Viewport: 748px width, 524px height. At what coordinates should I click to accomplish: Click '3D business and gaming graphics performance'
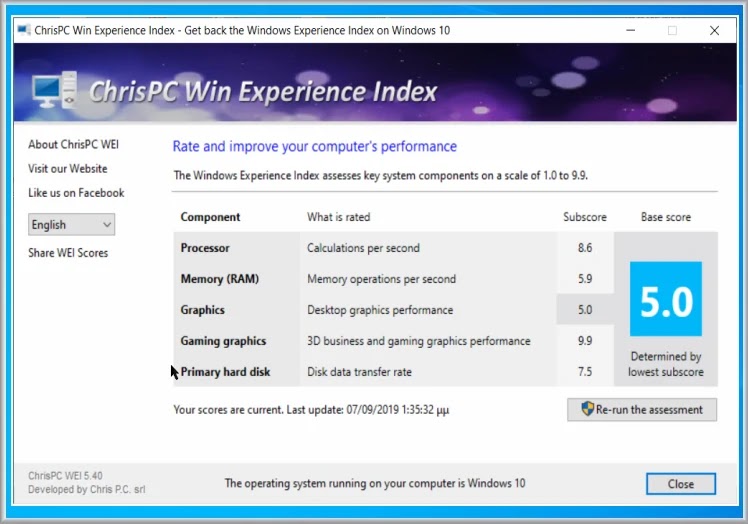click(x=419, y=341)
